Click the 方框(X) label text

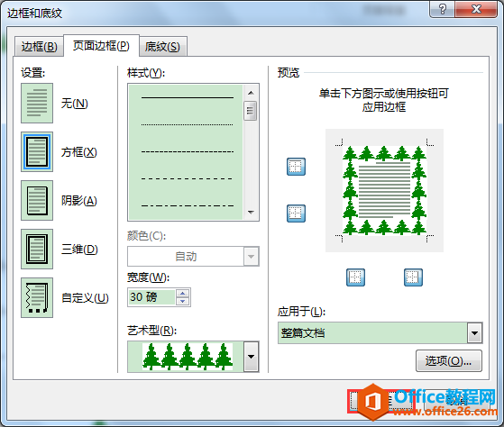pos(79,152)
